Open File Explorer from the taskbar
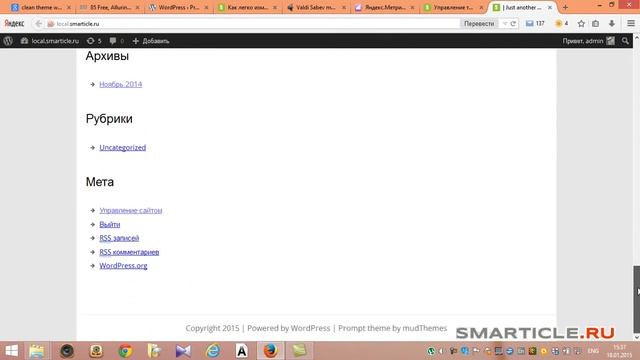This screenshot has width=640, height=360. tap(37, 351)
